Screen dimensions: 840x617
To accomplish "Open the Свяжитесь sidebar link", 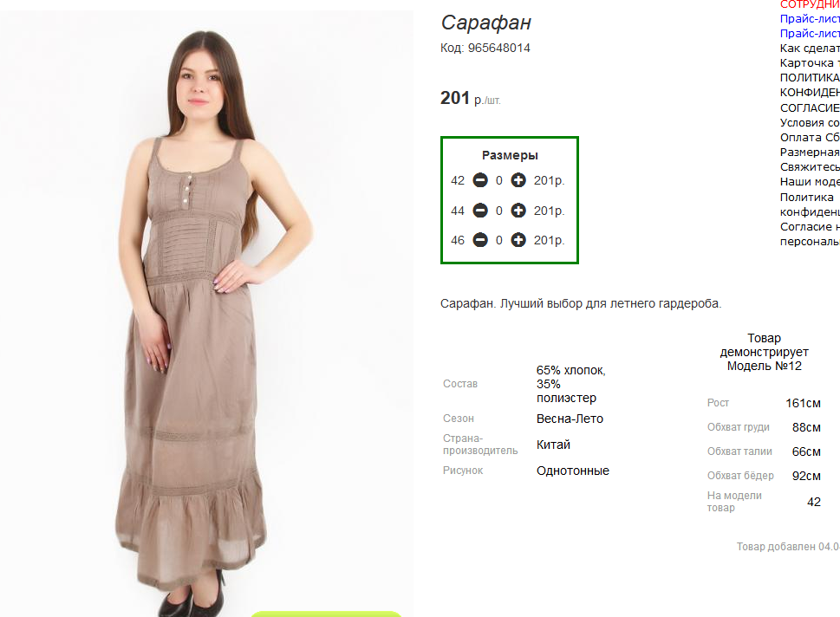I will coord(810,167).
